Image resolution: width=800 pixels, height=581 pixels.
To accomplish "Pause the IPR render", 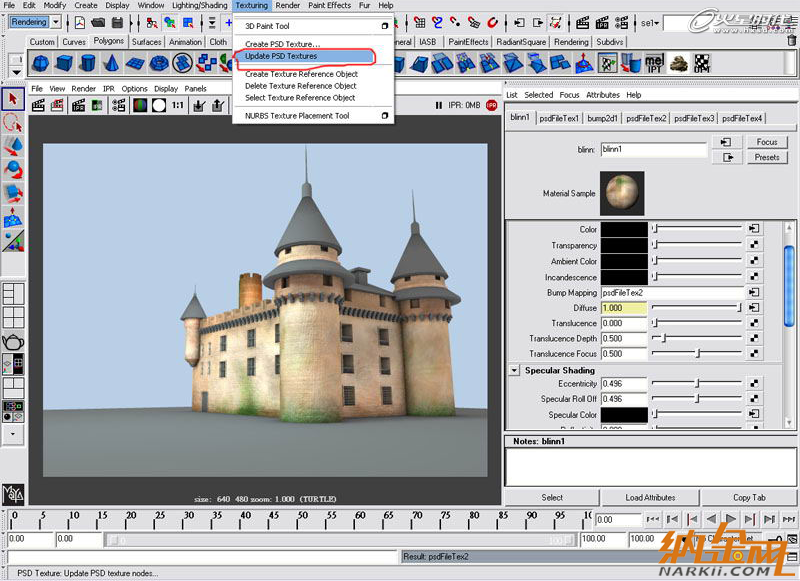I will point(439,104).
